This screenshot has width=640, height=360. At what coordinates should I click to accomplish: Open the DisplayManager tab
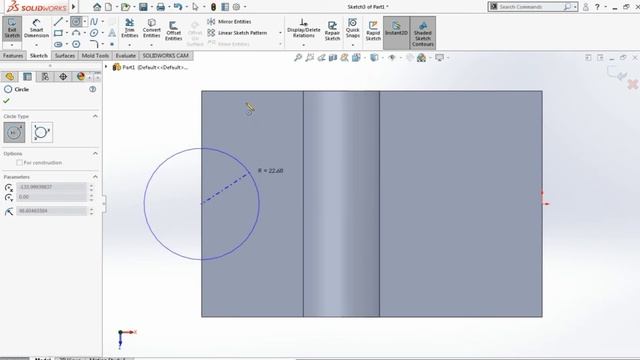(x=81, y=77)
